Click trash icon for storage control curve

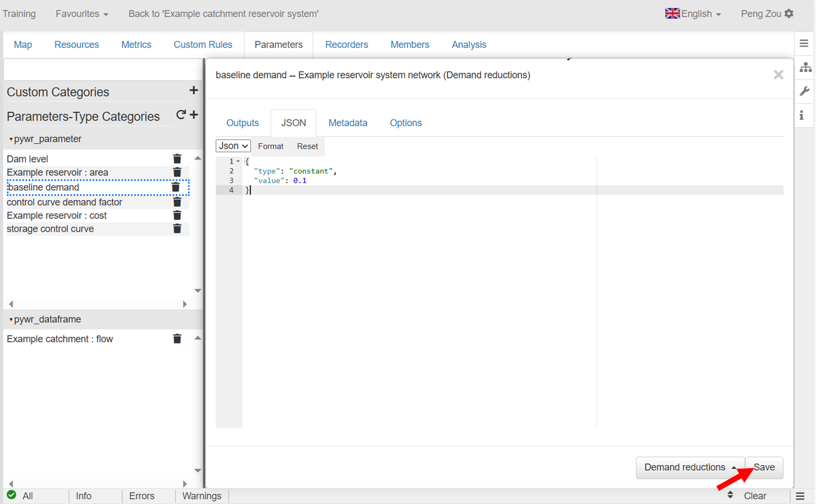(x=177, y=229)
